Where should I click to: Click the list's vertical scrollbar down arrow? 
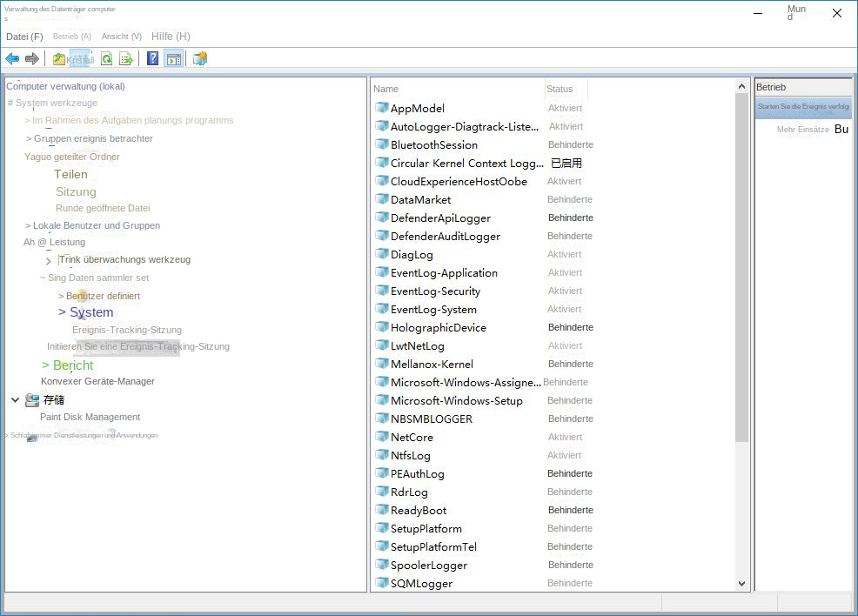point(741,583)
